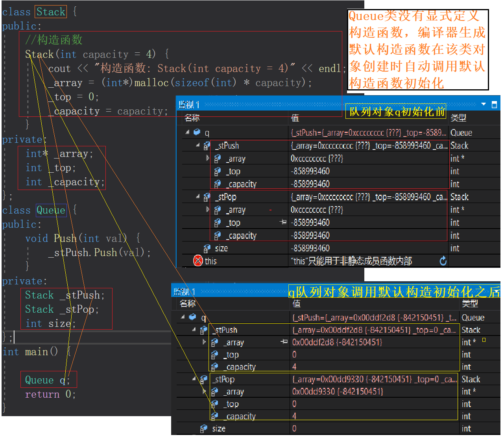Click the red error icon beside 'this'
Image resolution: width=504 pixels, height=437 pixels.
coord(198,261)
